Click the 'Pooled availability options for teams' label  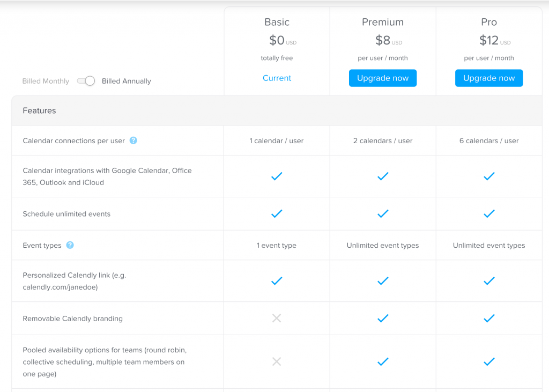click(x=105, y=362)
